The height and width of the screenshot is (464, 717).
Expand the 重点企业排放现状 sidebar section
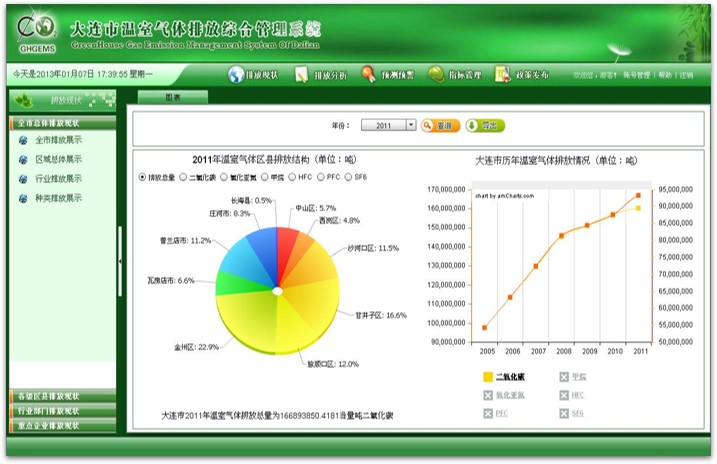62,425
